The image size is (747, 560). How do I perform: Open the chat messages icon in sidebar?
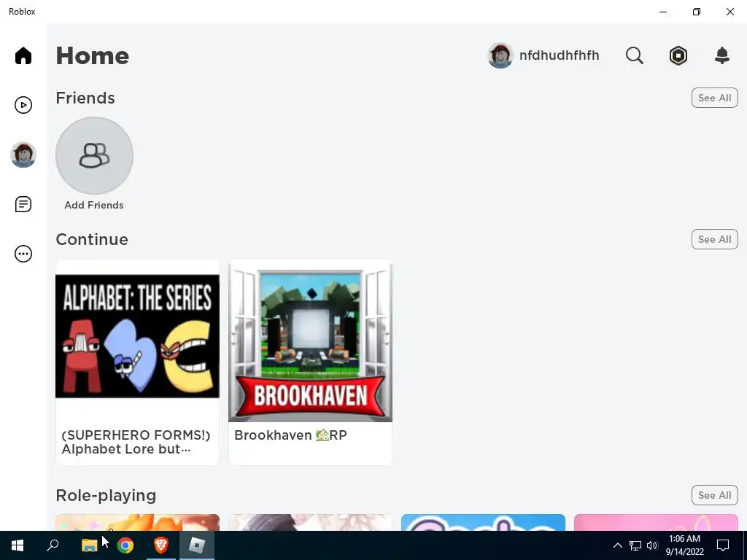tap(23, 204)
